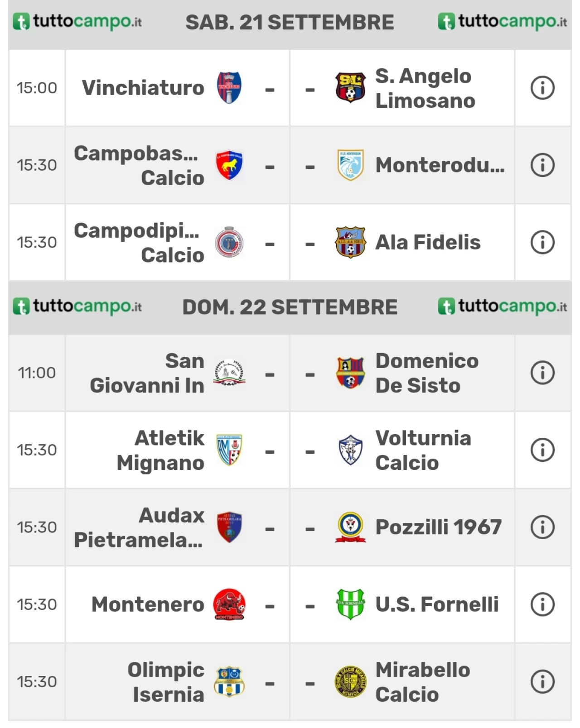The image size is (580, 728).
Task: Click the tuttocampo.it logo at the top left
Action: tap(77, 22)
